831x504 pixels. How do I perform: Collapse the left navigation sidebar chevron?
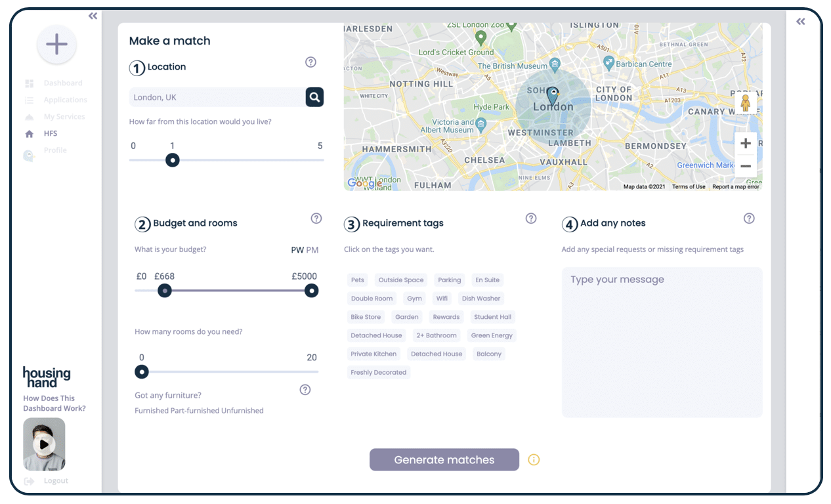point(92,16)
